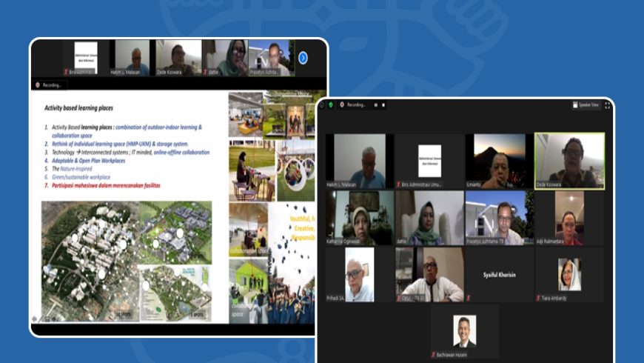Stop the recording in gallery window
This screenshot has width=644, height=363.
point(384,105)
